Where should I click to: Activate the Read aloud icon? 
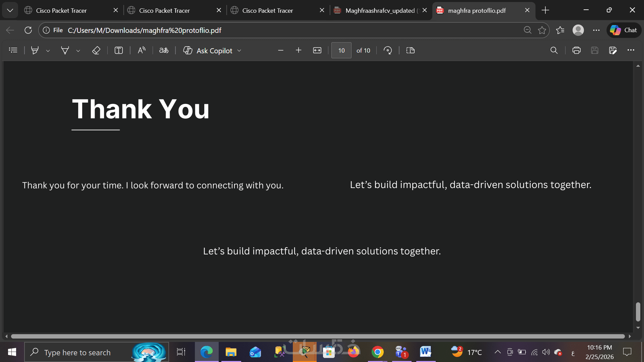coord(142,50)
